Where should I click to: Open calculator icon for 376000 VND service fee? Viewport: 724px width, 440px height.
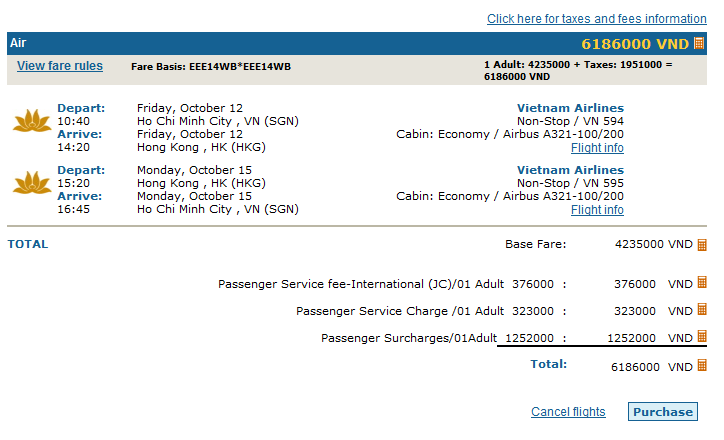pos(702,283)
